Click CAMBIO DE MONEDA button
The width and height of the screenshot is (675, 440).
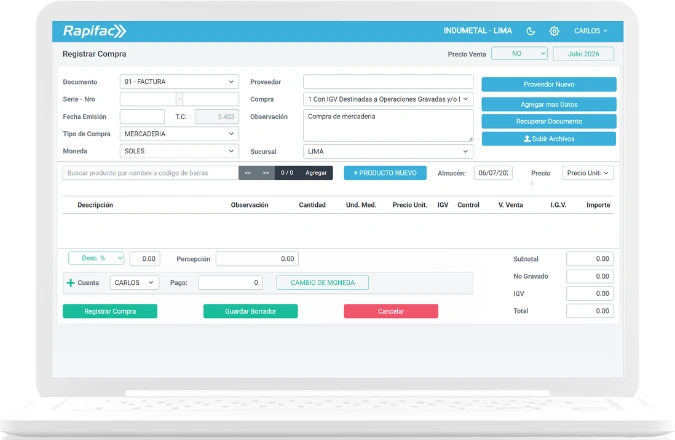click(x=322, y=282)
